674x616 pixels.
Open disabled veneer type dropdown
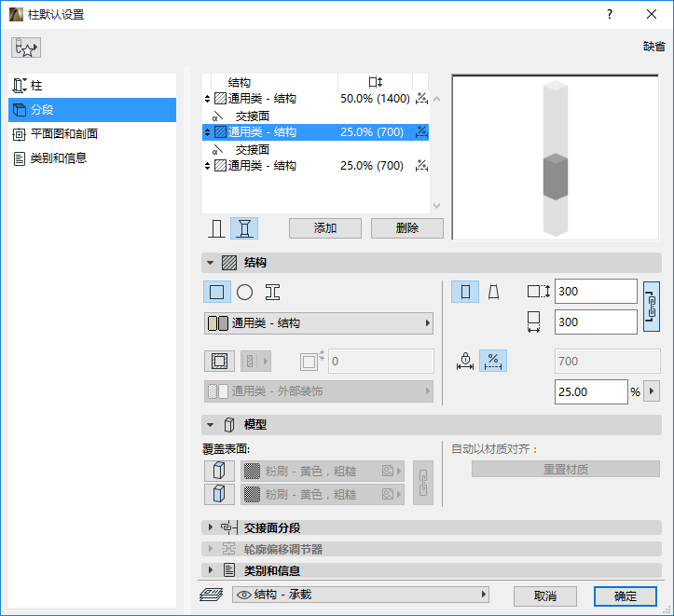255,362
